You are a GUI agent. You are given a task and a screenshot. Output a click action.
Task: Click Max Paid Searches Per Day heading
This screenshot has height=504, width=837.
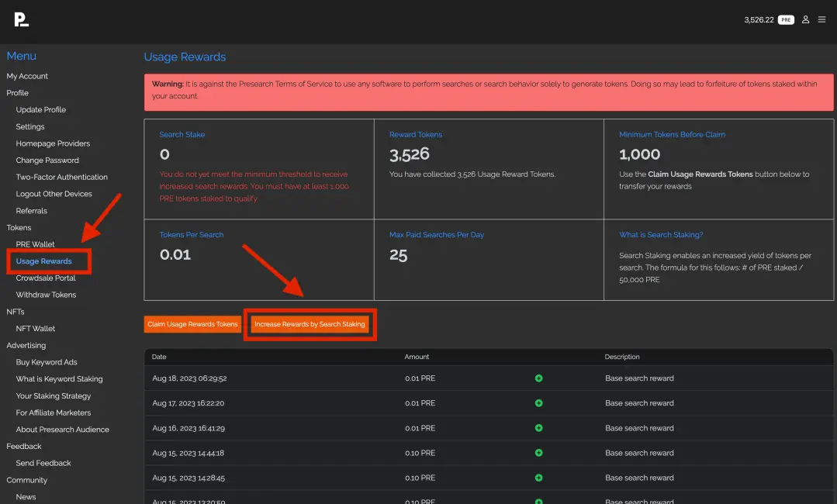click(x=437, y=235)
